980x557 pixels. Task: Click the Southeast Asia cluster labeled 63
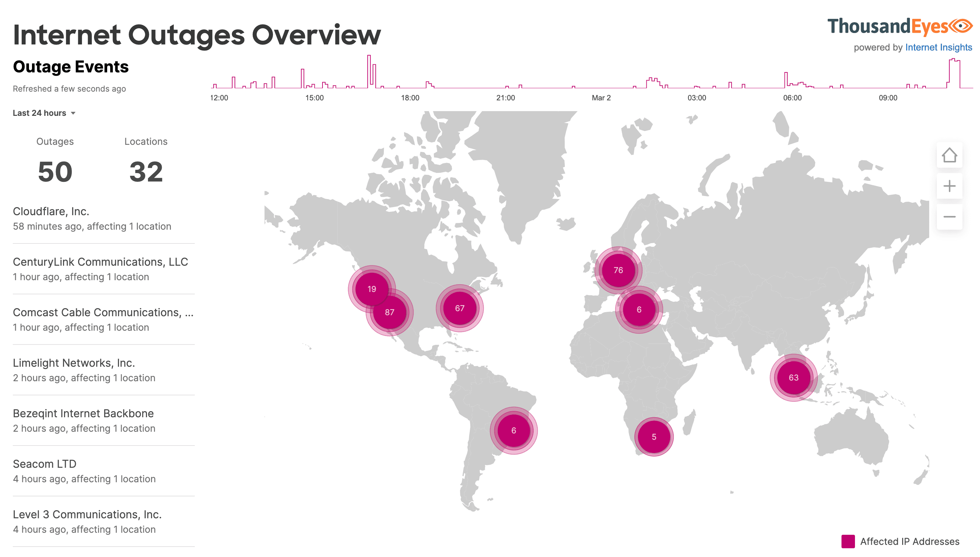point(793,378)
